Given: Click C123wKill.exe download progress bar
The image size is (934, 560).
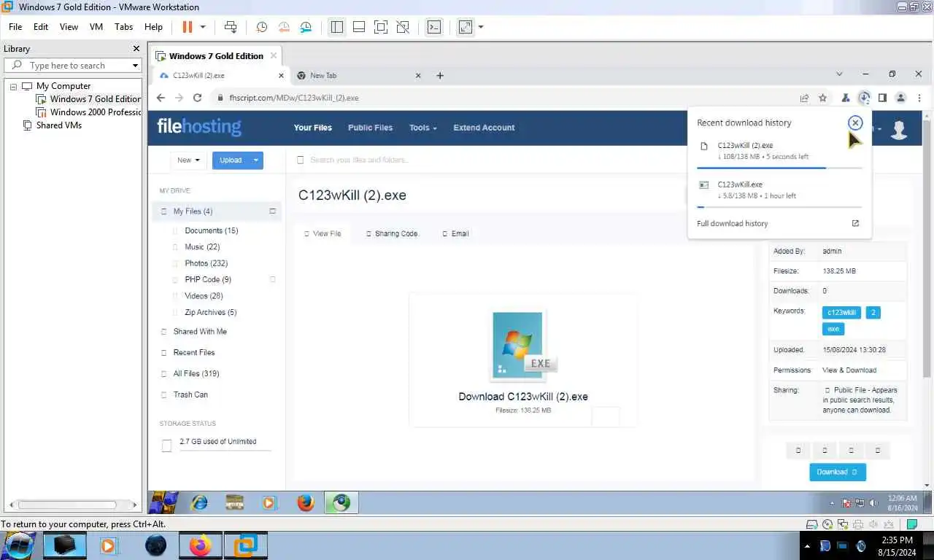Looking at the screenshot, I should pyautogui.click(x=779, y=207).
